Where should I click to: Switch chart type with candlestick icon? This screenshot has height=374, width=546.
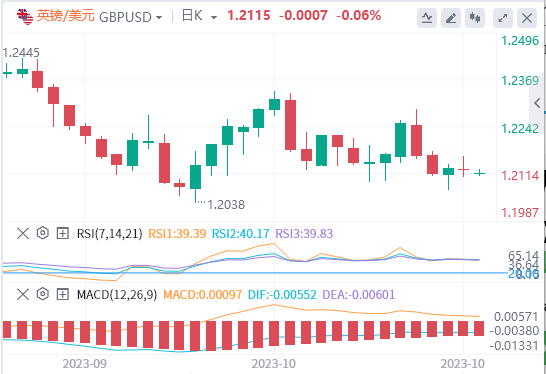(x=475, y=17)
